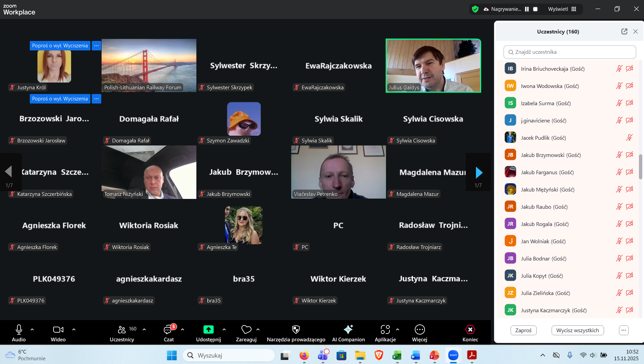Toggle microphone with the Audio button
The image size is (644, 364).
pyautogui.click(x=19, y=329)
